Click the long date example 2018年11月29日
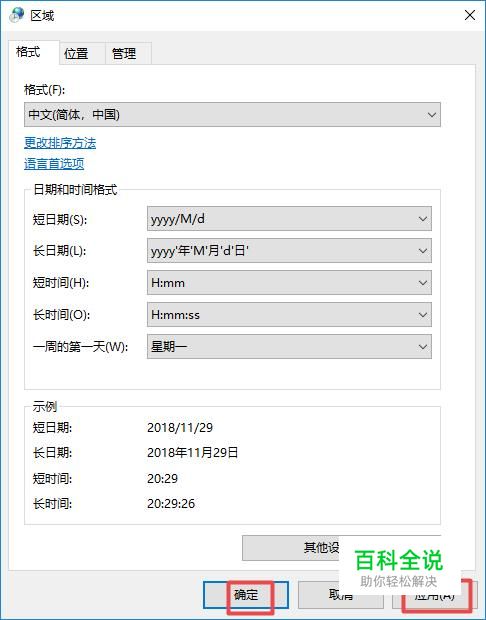 pos(193,453)
